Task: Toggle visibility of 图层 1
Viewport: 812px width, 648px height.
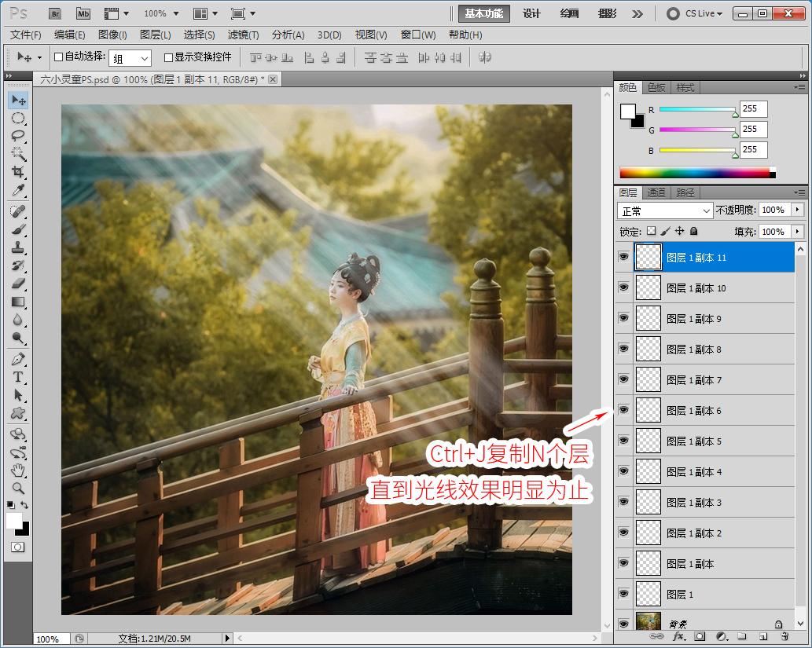Action: (x=623, y=594)
